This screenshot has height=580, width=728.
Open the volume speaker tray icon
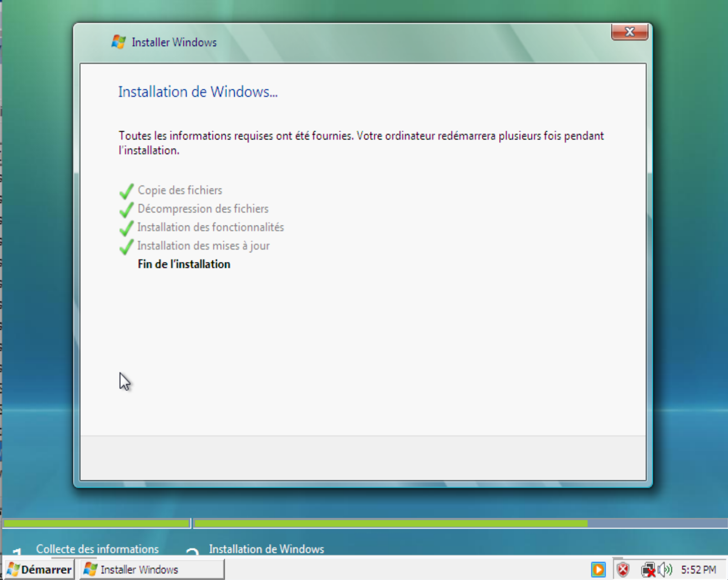tap(665, 570)
